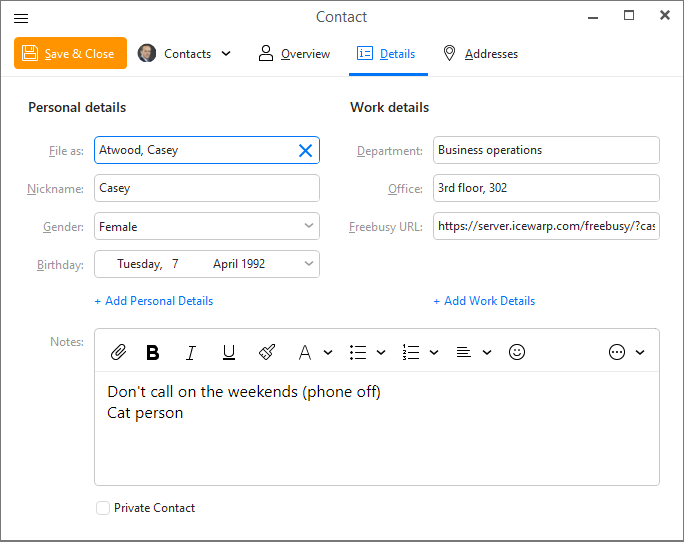Open the Gender dropdown
The width and height of the screenshot is (684, 542).
(x=207, y=226)
